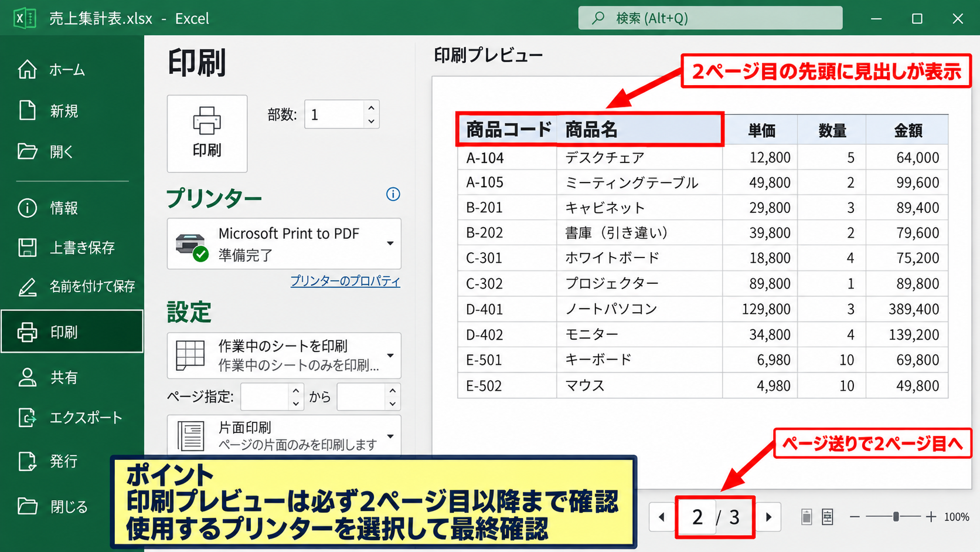This screenshot has height=552, width=980.
Task: Click the folder icon beside 閉じる
Action: (27, 506)
